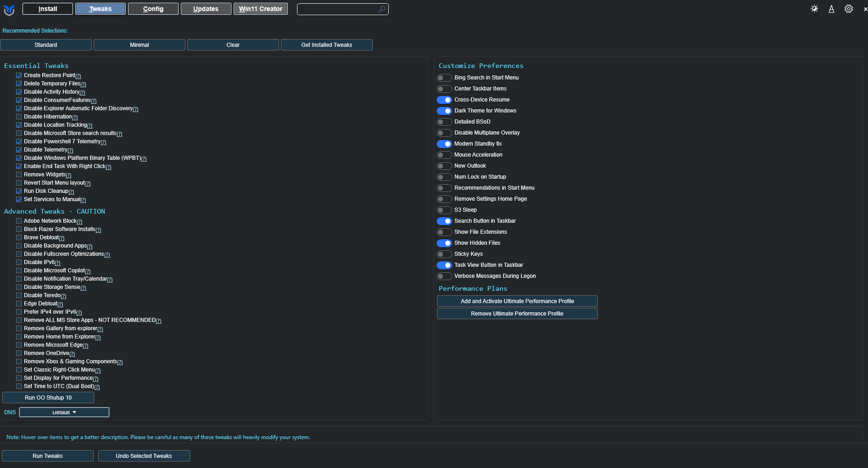Check Set Time to UTC (Dual Boot)
Image resolution: width=868 pixels, height=468 pixels.
tap(19, 386)
